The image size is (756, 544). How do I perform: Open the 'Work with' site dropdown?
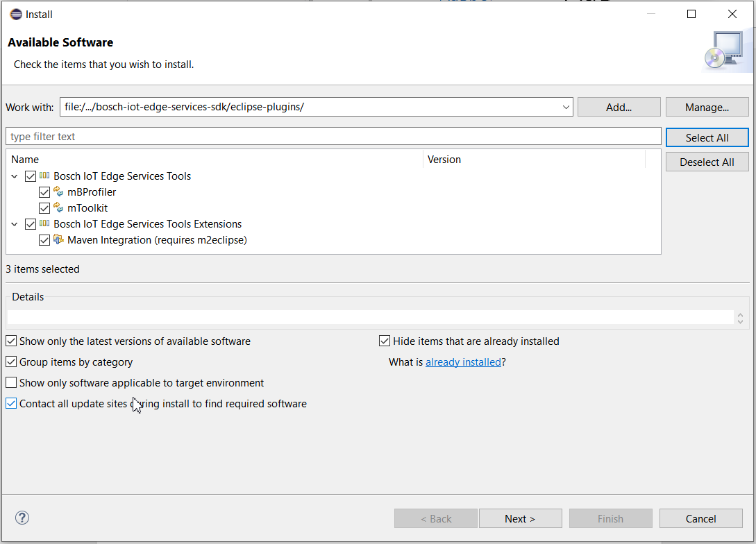pyautogui.click(x=566, y=108)
